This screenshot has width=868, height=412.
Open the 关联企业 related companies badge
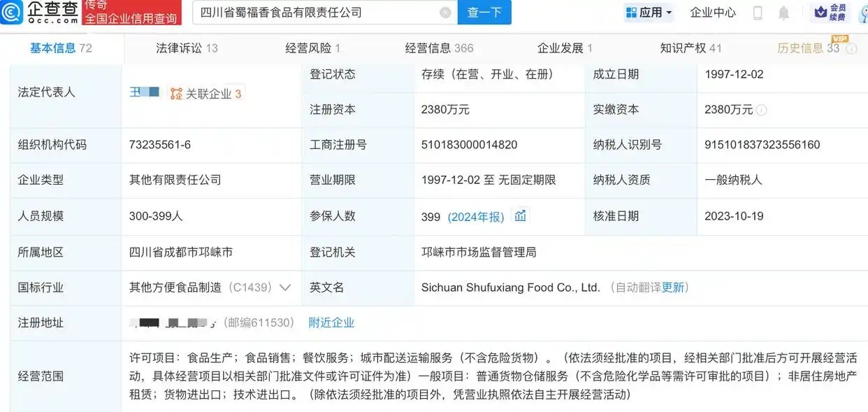(x=206, y=94)
